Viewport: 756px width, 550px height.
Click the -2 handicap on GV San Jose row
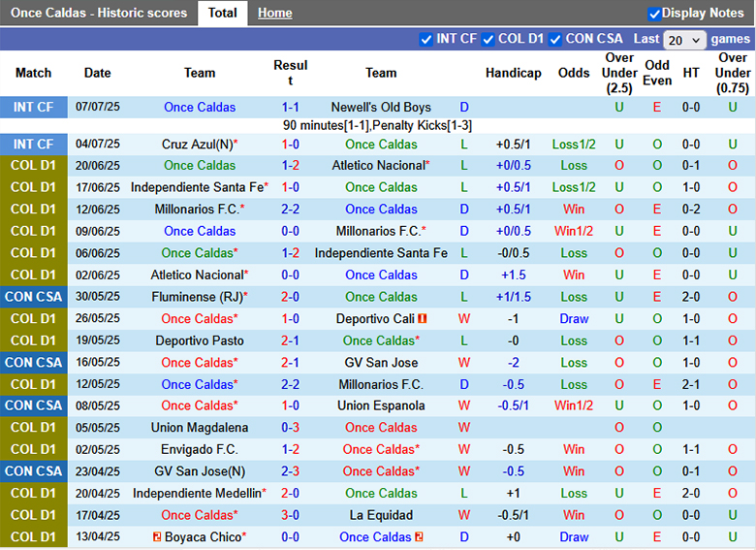click(x=513, y=363)
